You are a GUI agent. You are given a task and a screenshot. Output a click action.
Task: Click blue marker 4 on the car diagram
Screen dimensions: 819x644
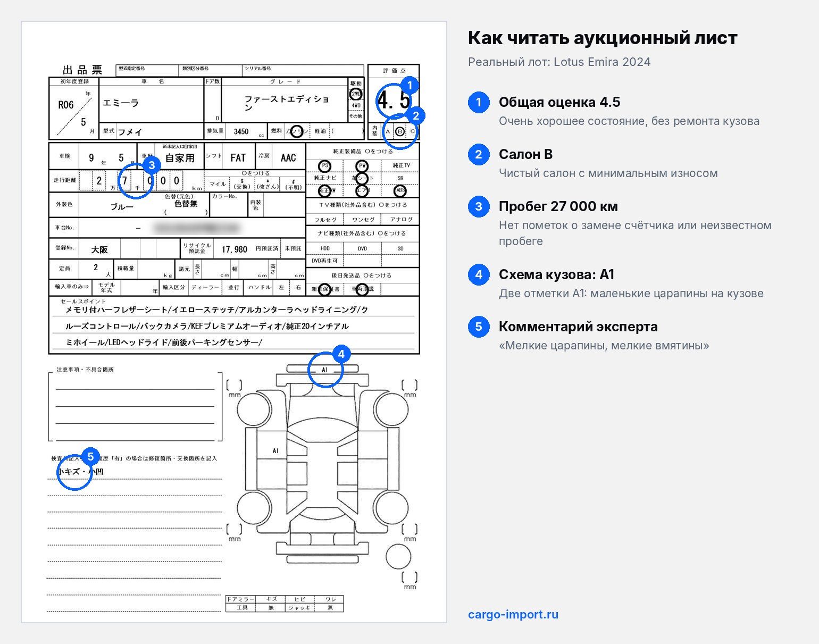point(341,354)
